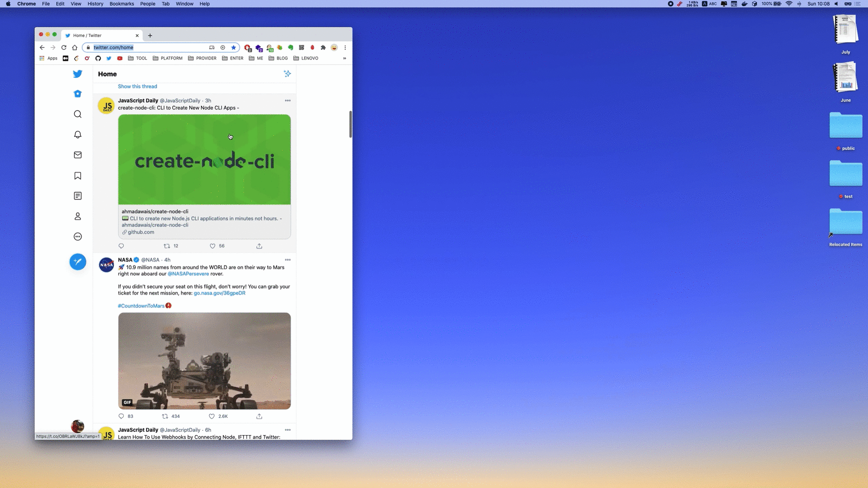868x488 pixels.
Task: Expand the PLATFORM bookmarks folder
Action: coord(168,58)
